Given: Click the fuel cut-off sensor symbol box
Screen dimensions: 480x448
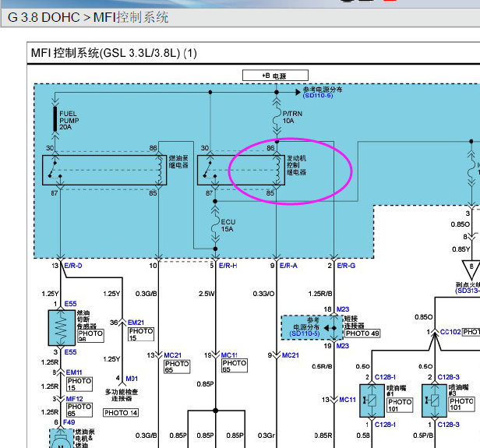Looking at the screenshot, I should coord(62,328).
